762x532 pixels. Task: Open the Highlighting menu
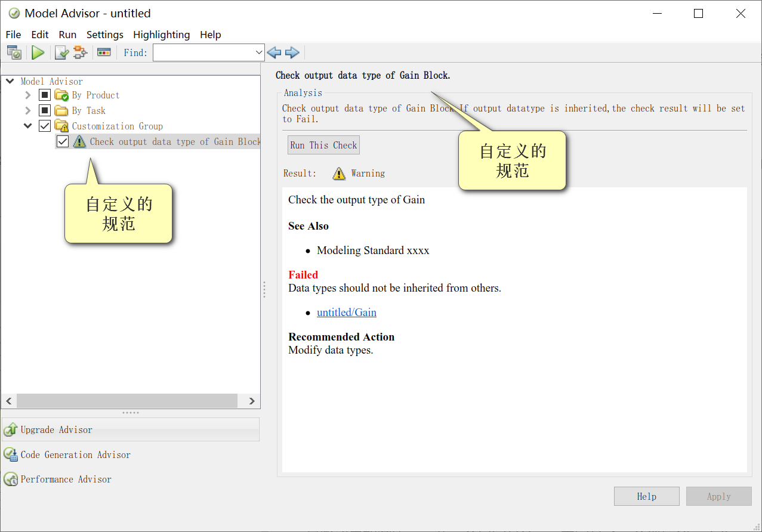coord(161,35)
